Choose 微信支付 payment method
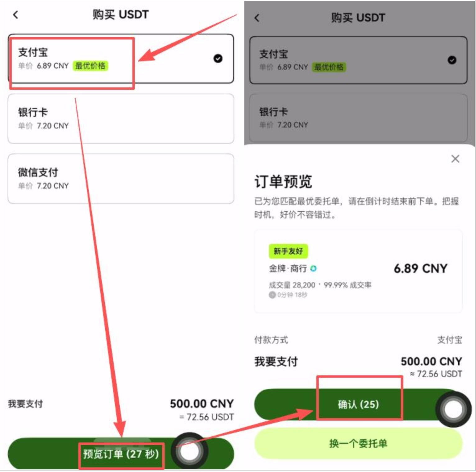The height and width of the screenshot is (472, 476). (121, 178)
